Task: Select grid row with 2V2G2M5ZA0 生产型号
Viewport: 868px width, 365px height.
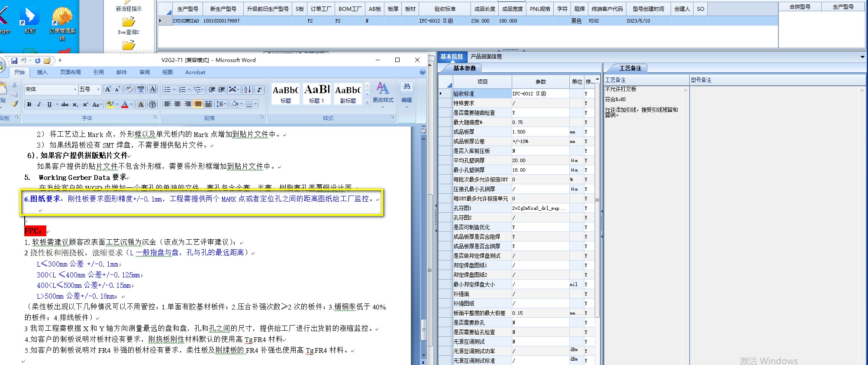Action: [x=468, y=21]
